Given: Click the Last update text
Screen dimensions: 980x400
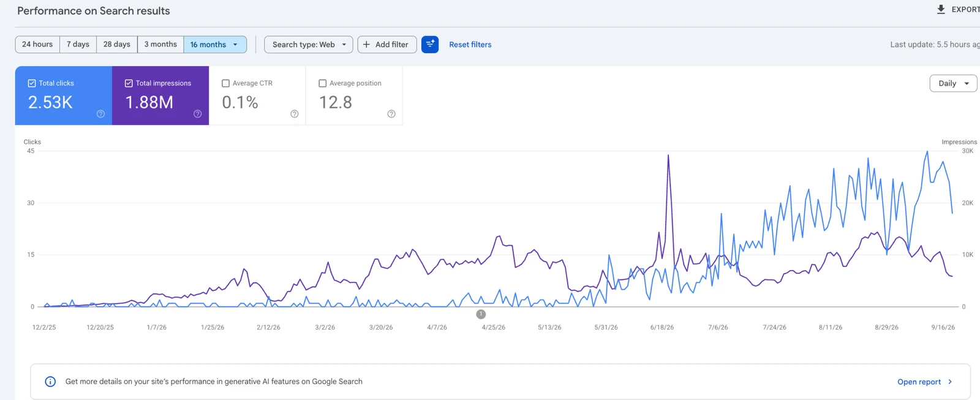Looking at the screenshot, I should tap(935, 44).
